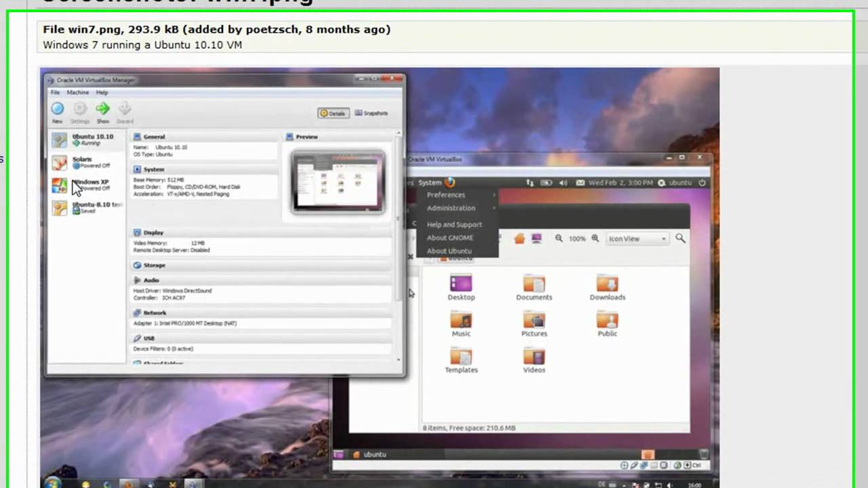Click the trash icon in Ubuntu bottom panel
The width and height of the screenshot is (868, 488).
[704, 455]
